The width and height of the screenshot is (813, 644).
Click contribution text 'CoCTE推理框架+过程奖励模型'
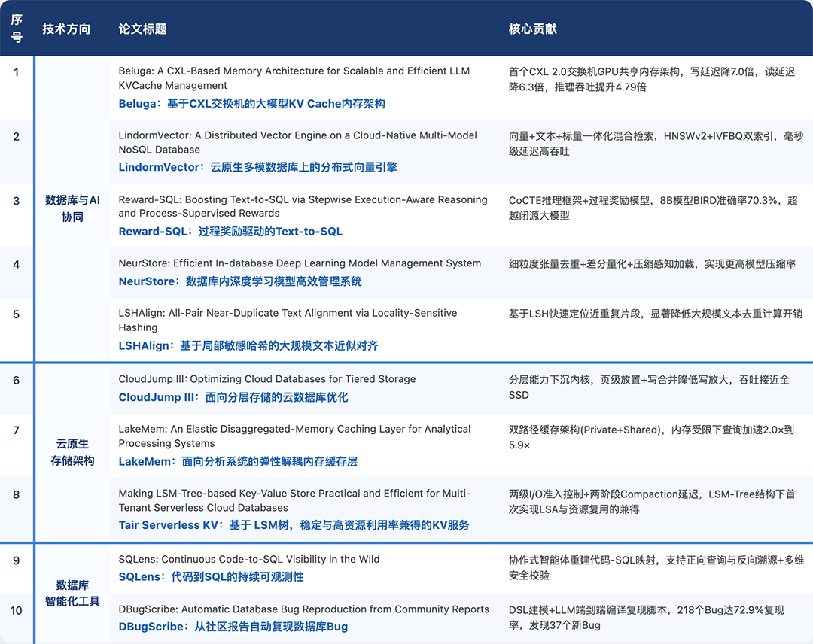(x=653, y=208)
